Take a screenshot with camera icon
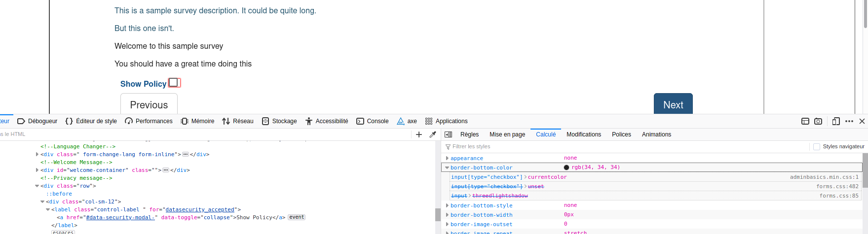868x234 pixels. coord(818,121)
